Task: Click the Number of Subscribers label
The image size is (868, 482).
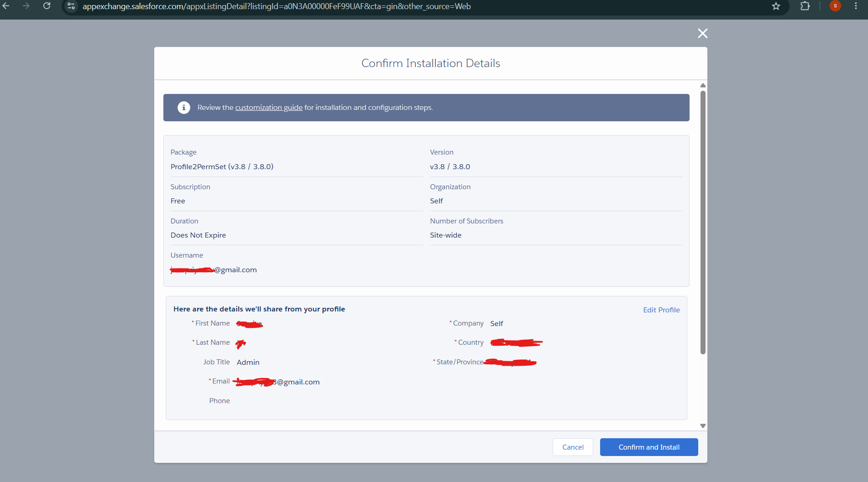Action: (x=466, y=221)
